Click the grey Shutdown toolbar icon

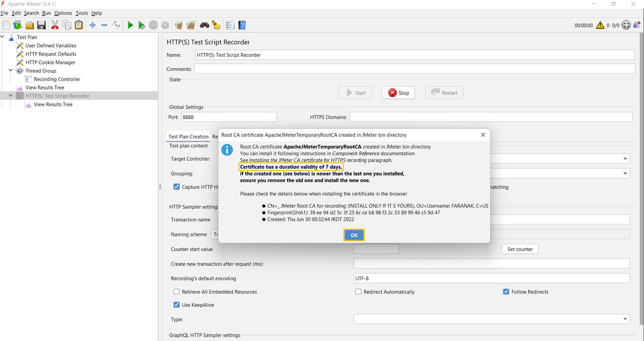click(165, 25)
